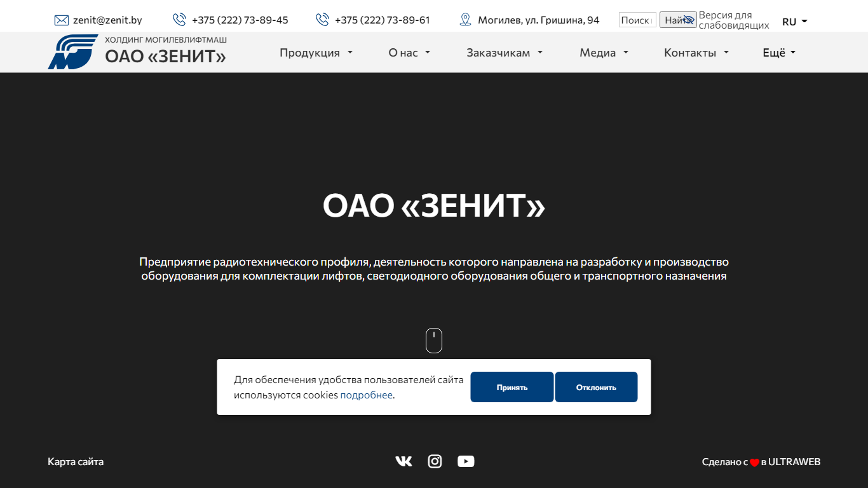Call the +375 (222) 73-89-45 number link
Viewport: 868px width, 488px height.
(x=240, y=20)
